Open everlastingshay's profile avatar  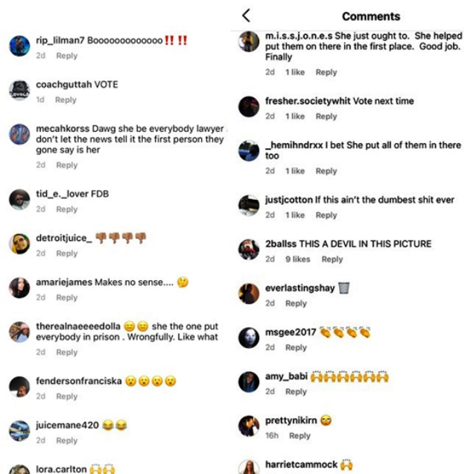(x=249, y=294)
